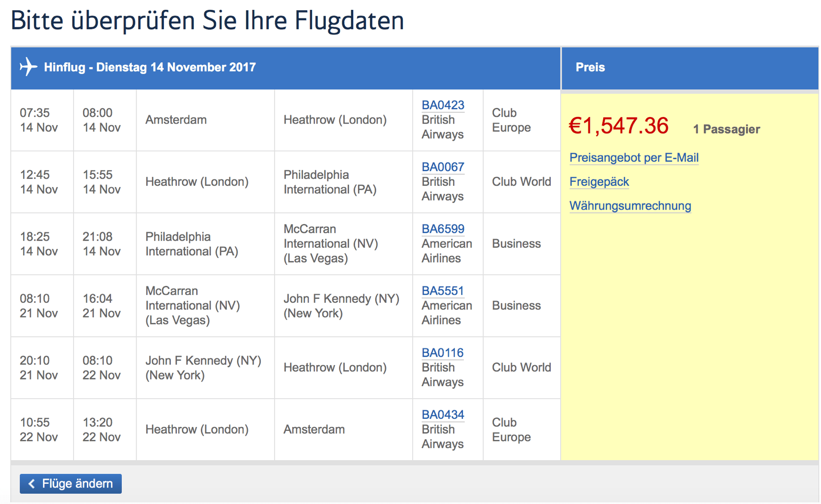821x504 pixels.
Task: Open flight BA5551 details
Action: (x=443, y=291)
